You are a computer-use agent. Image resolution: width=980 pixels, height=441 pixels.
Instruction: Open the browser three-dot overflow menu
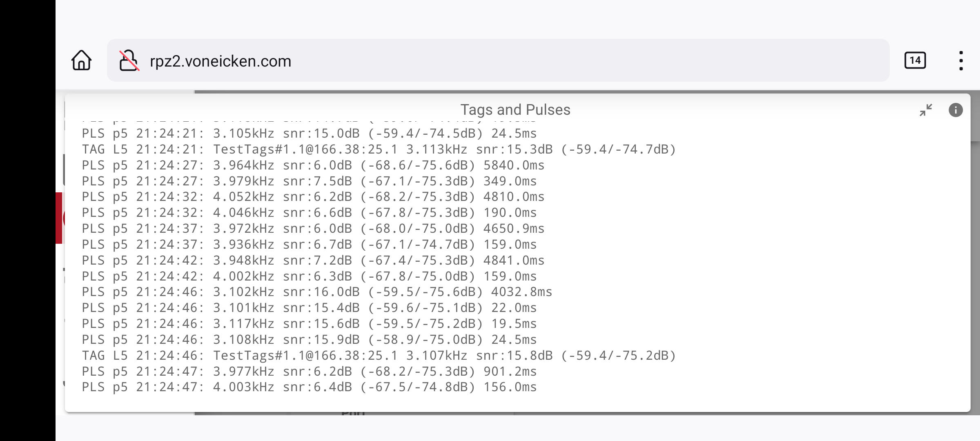coord(961,60)
